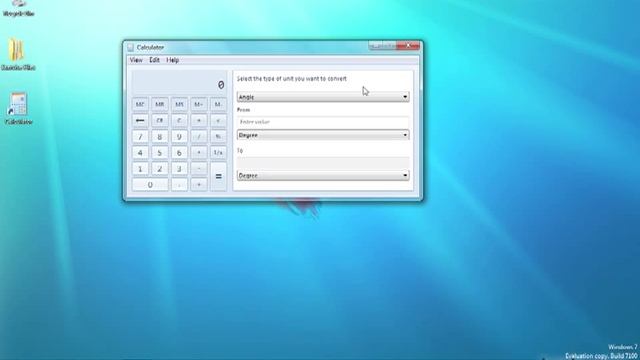
Task: Open the View menu
Action: (x=136, y=60)
